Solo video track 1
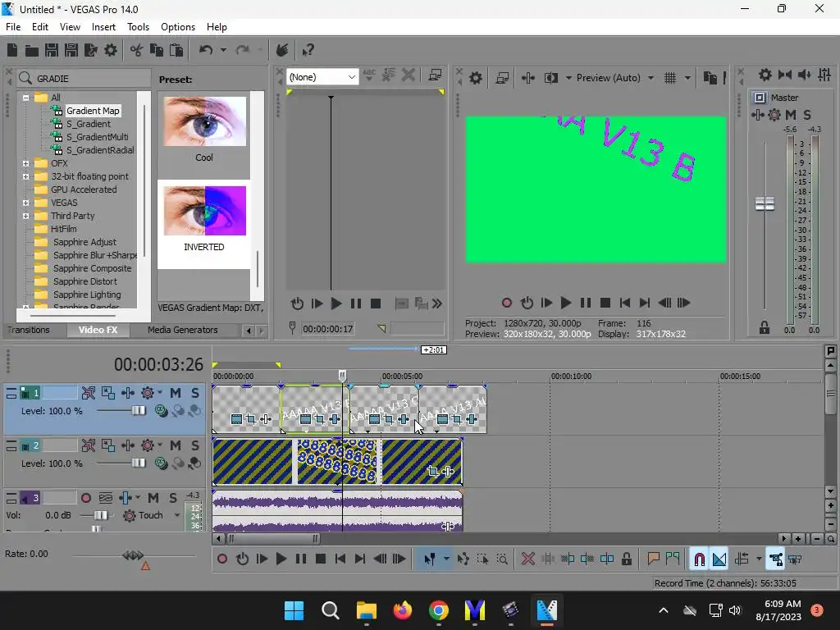840x630 pixels. pos(195,393)
